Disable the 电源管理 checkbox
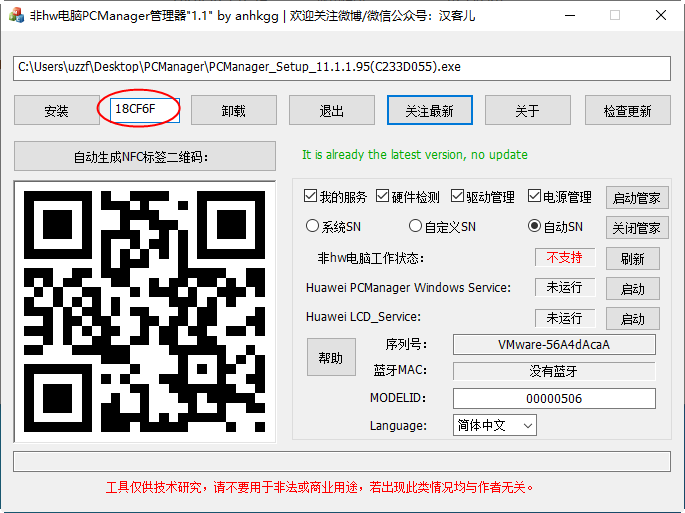 pos(535,196)
